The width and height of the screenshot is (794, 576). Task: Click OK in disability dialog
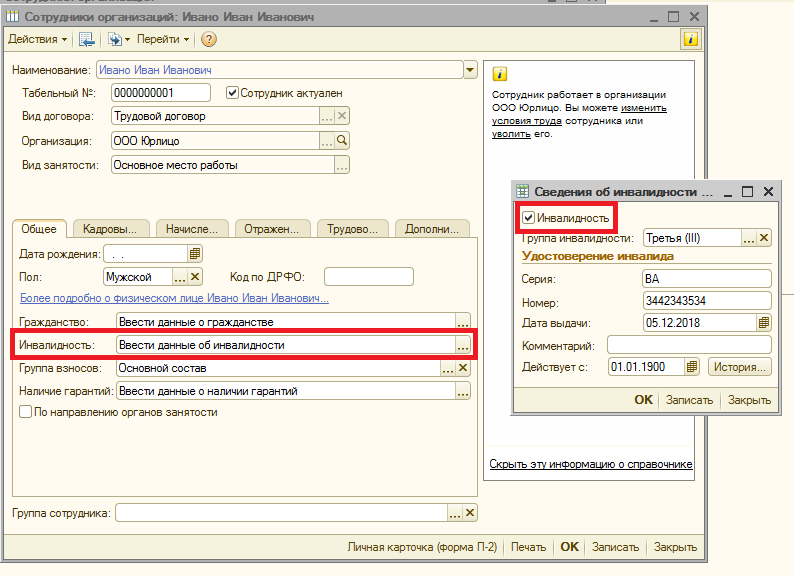(x=643, y=400)
